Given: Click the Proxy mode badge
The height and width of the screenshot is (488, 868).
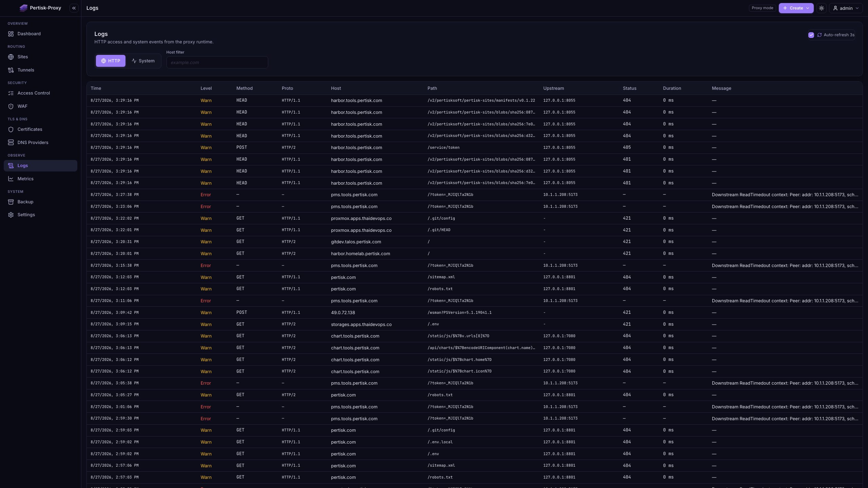Looking at the screenshot, I should [762, 8].
